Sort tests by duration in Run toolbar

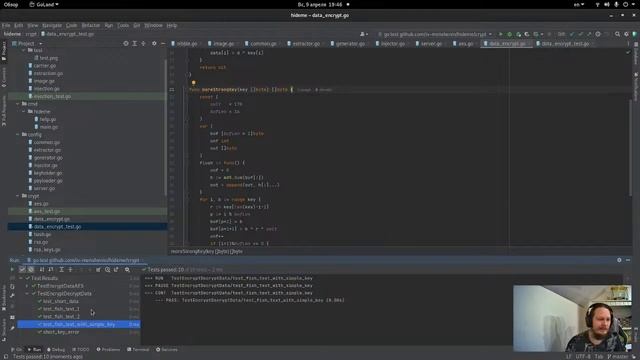click(51, 269)
